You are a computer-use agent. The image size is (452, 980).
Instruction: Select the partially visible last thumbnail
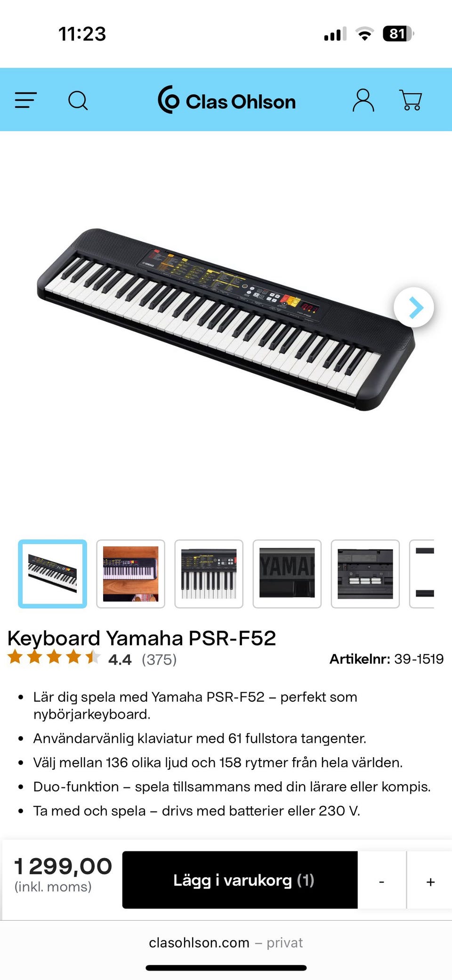pos(422,574)
